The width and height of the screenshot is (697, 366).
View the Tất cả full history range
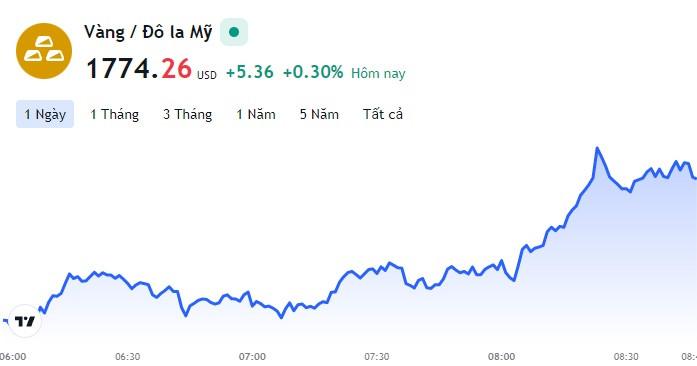(383, 114)
